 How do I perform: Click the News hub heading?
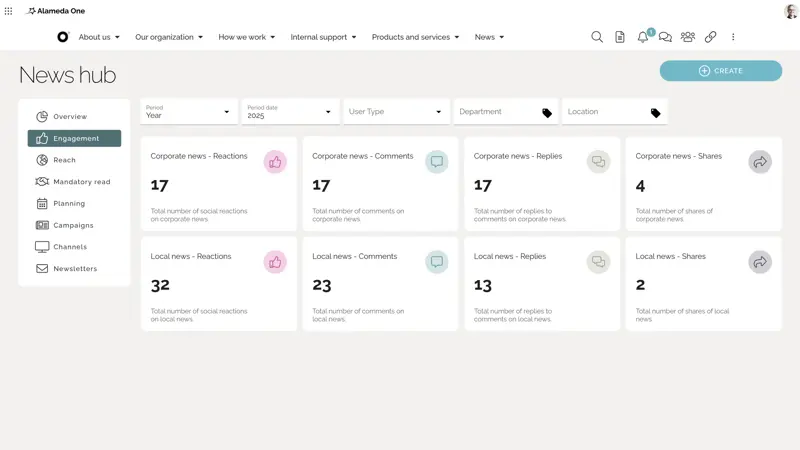click(x=67, y=75)
